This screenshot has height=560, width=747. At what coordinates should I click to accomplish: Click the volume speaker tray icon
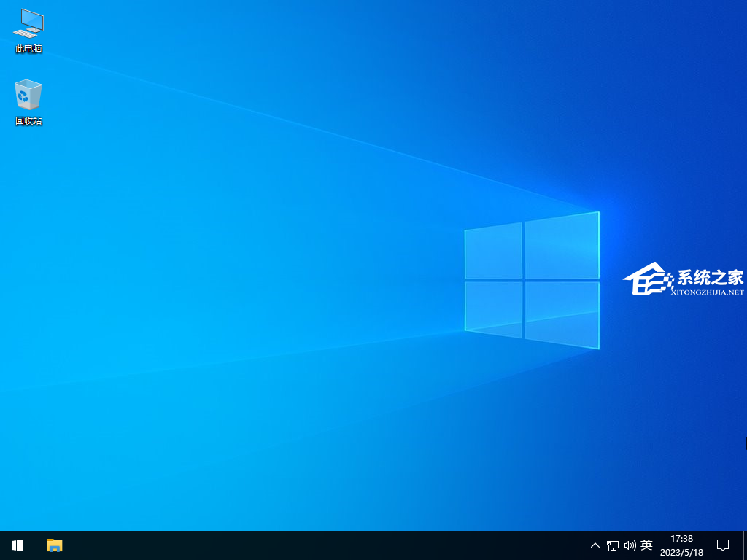(x=630, y=545)
